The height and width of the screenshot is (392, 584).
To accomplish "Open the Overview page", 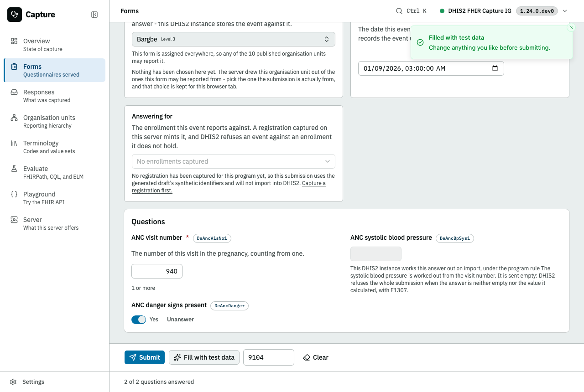I will (54, 45).
